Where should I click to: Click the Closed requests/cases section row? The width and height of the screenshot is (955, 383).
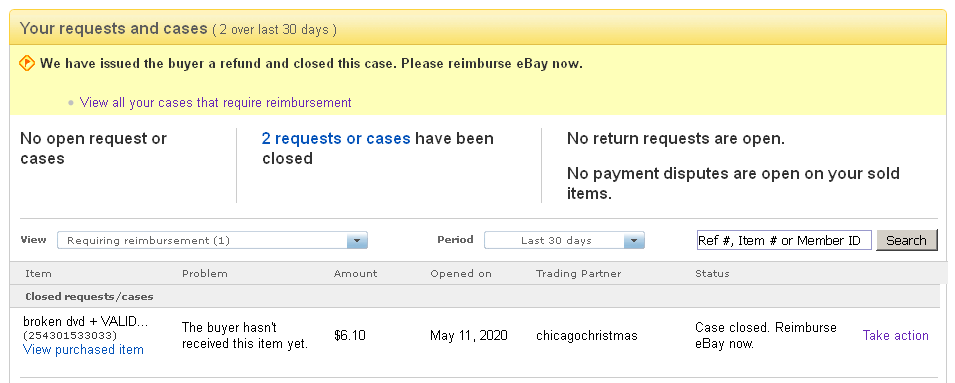474,297
